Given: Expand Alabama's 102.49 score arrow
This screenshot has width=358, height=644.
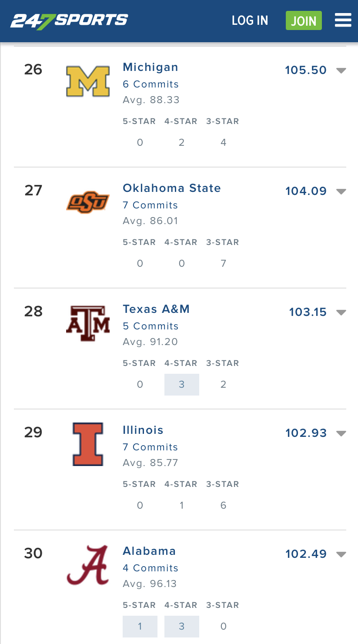Looking at the screenshot, I should point(341,554).
